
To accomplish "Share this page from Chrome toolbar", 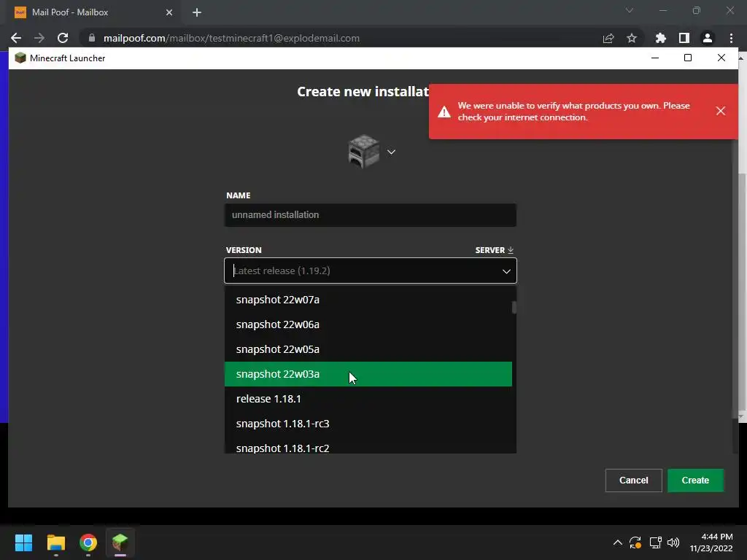I will click(x=608, y=38).
